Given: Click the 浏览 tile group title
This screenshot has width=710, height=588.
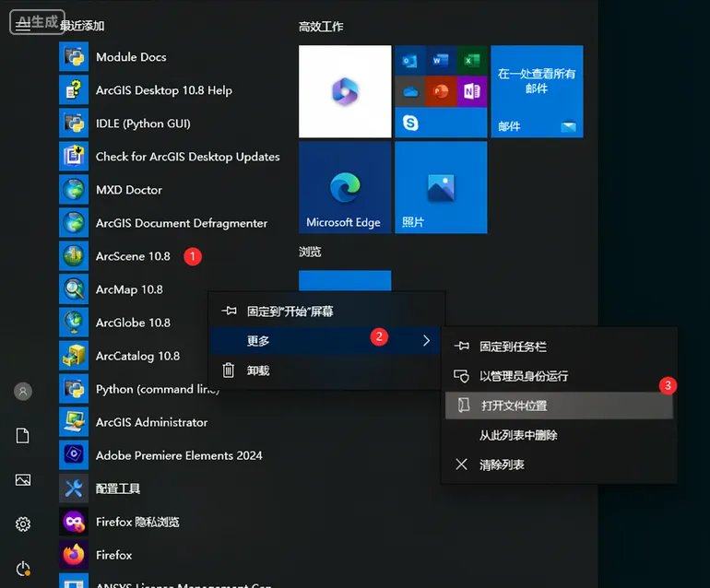Looking at the screenshot, I should (x=310, y=252).
